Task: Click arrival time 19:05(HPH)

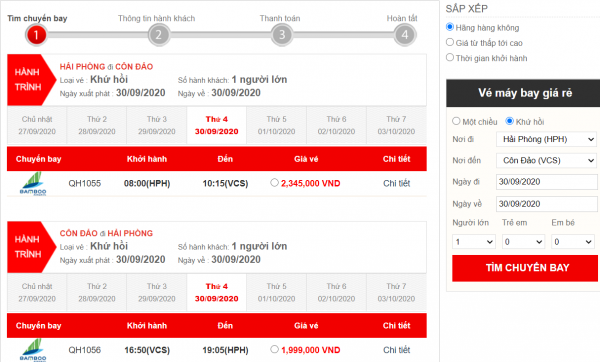Action: point(225,350)
